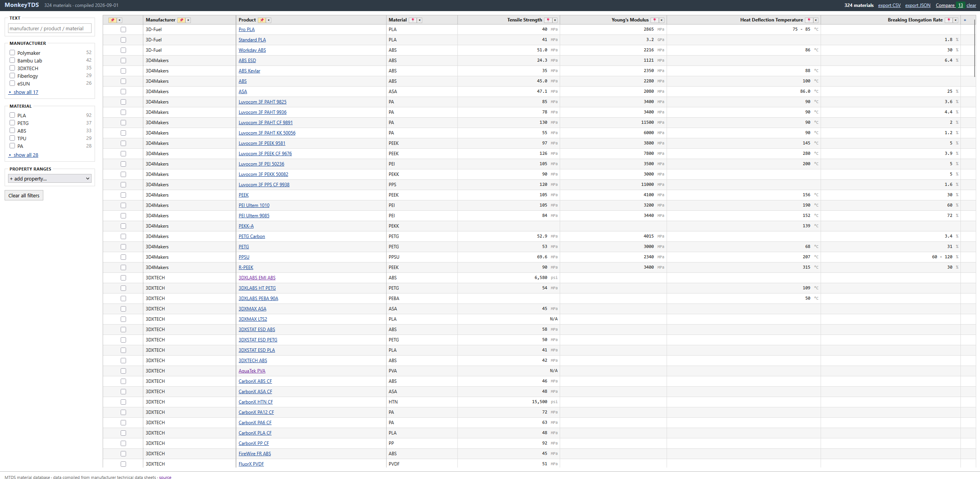Screen dimensions: 980x479
Task: Unpin the Product column
Action: tap(262, 20)
